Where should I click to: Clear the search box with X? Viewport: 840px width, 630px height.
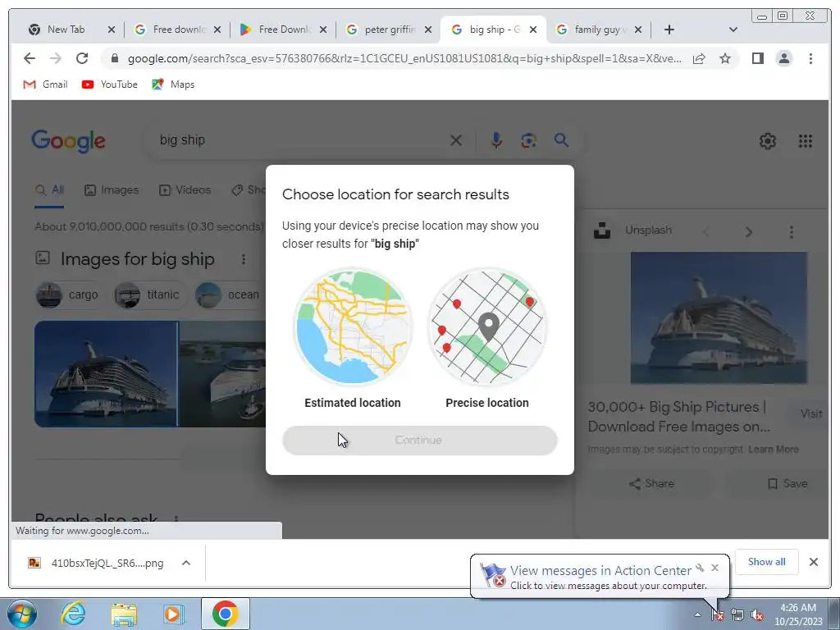click(x=456, y=140)
